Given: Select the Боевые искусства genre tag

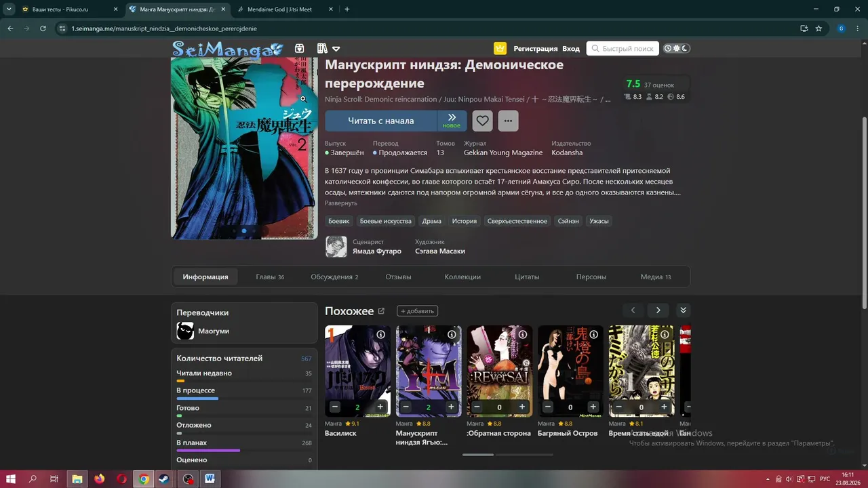Looking at the screenshot, I should coord(385,221).
